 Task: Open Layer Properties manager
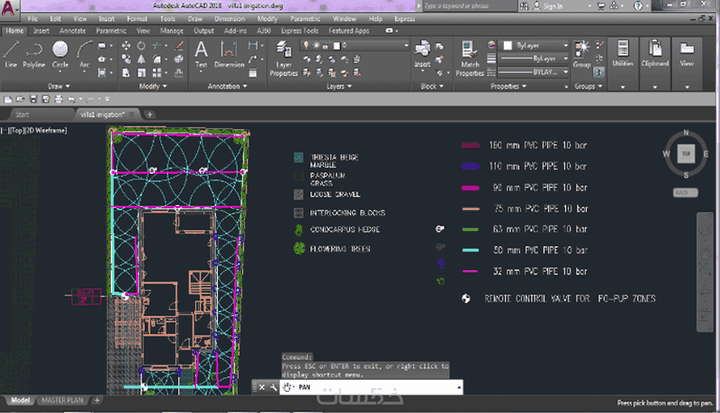click(x=284, y=58)
